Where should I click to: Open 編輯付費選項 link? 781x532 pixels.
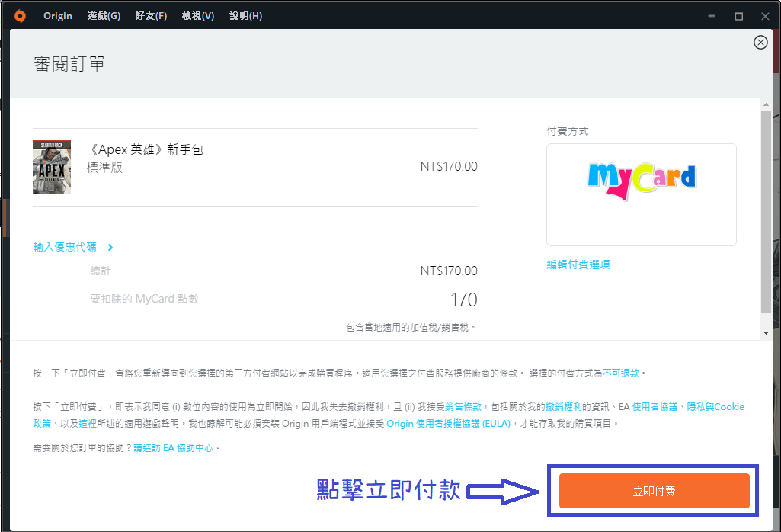(x=578, y=264)
